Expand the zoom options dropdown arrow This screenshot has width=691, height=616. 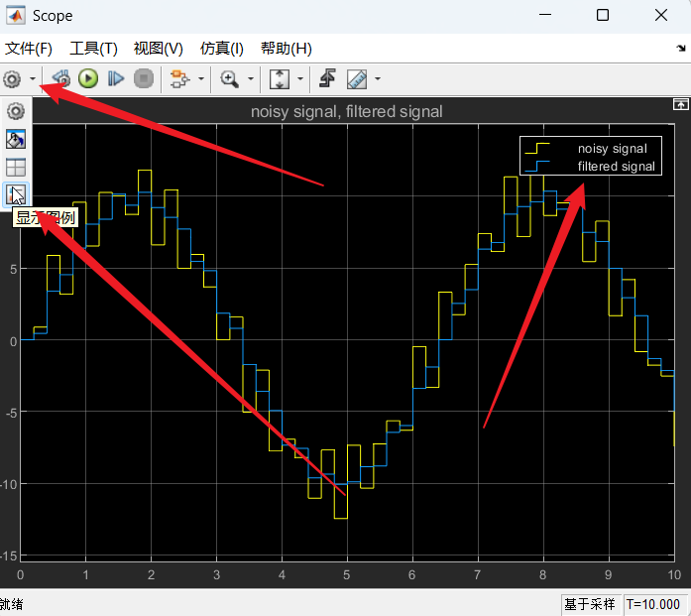pyautogui.click(x=250, y=79)
